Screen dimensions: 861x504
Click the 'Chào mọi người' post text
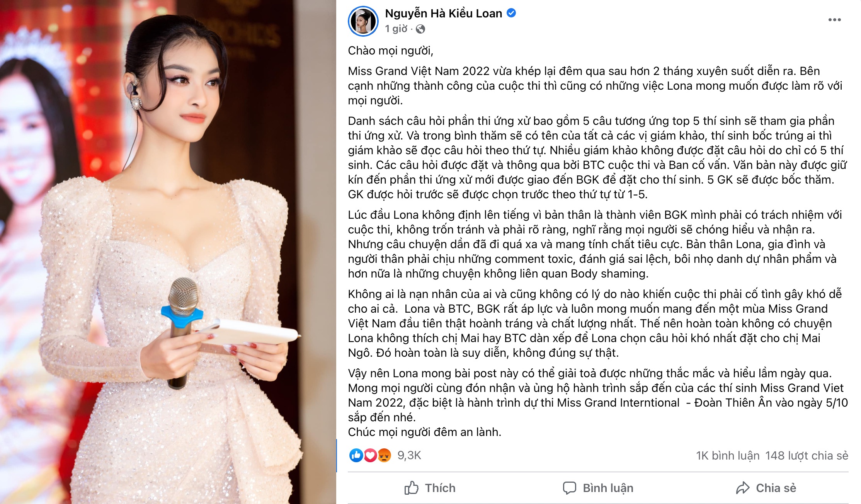[390, 51]
